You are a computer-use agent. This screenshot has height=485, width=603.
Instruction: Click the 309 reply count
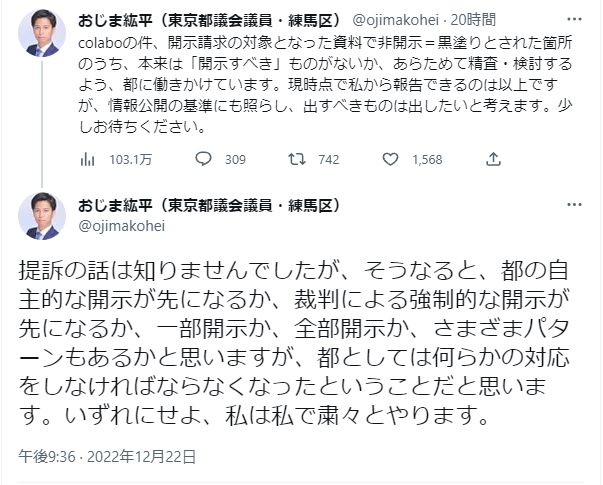(x=236, y=159)
